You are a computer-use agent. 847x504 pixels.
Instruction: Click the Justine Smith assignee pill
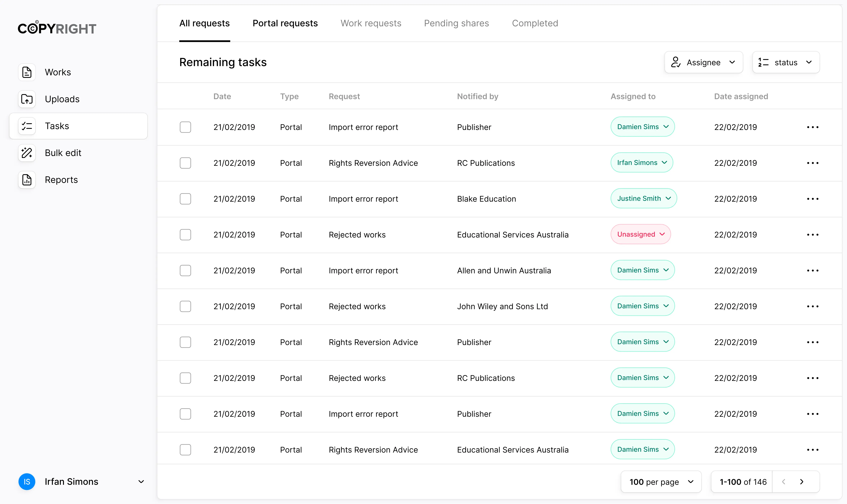point(644,198)
